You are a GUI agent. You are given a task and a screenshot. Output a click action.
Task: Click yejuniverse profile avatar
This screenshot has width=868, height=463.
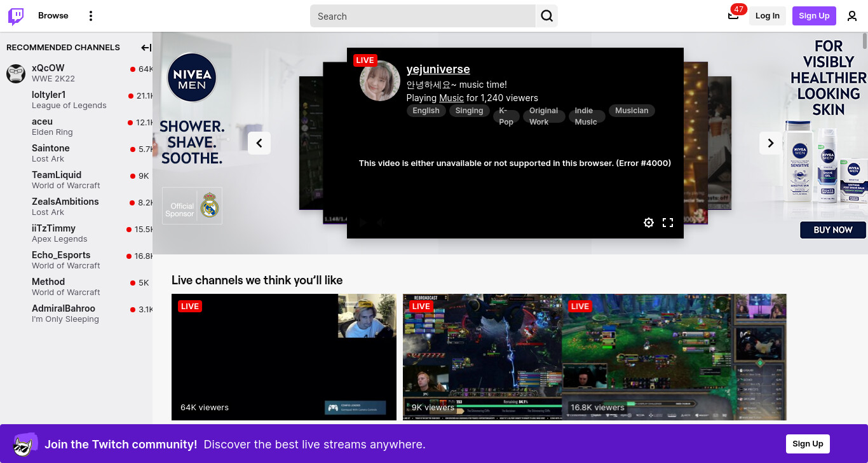379,81
